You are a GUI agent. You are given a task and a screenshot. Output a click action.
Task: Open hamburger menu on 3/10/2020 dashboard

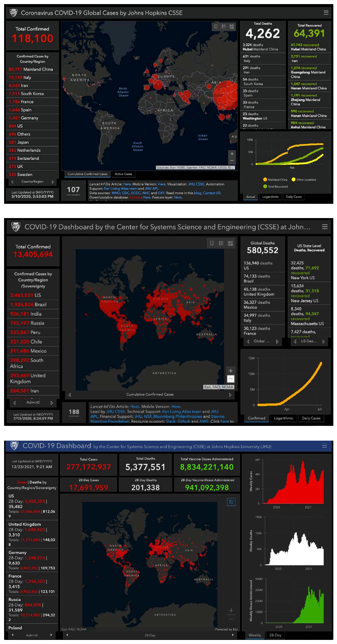coord(326,13)
